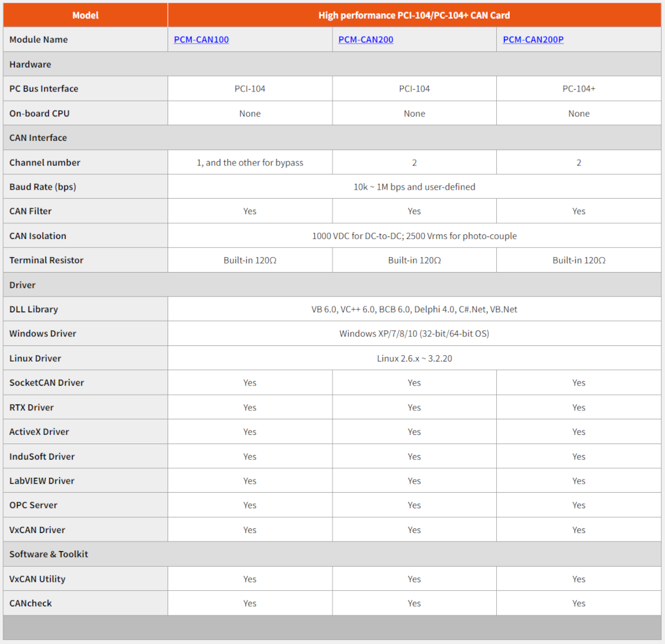
Task: Click the 'CANcheck' row label
Action: click(31, 603)
